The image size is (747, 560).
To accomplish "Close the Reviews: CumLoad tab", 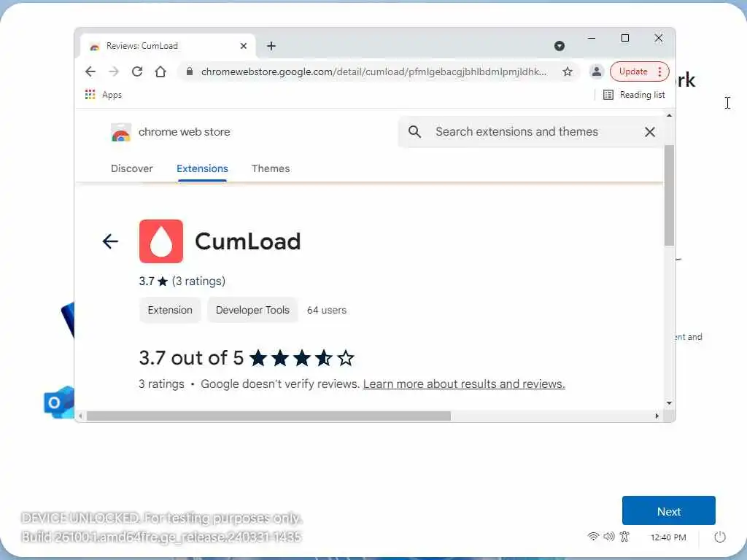I will [244, 46].
